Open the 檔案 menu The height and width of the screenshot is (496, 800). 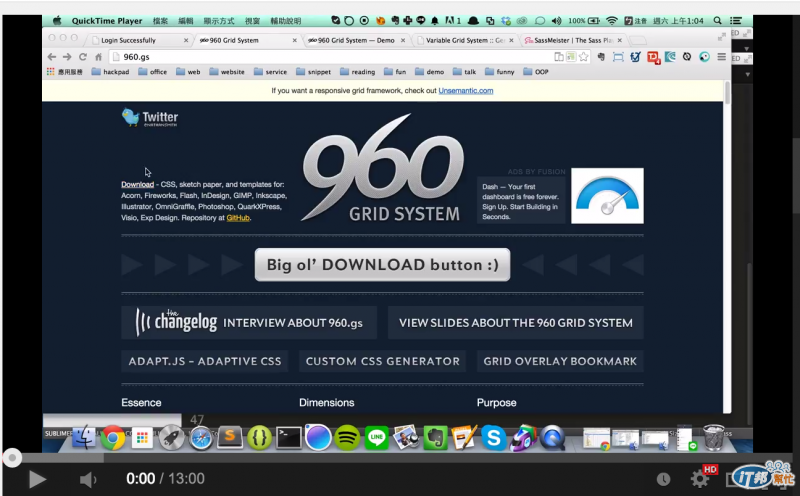[160, 20]
